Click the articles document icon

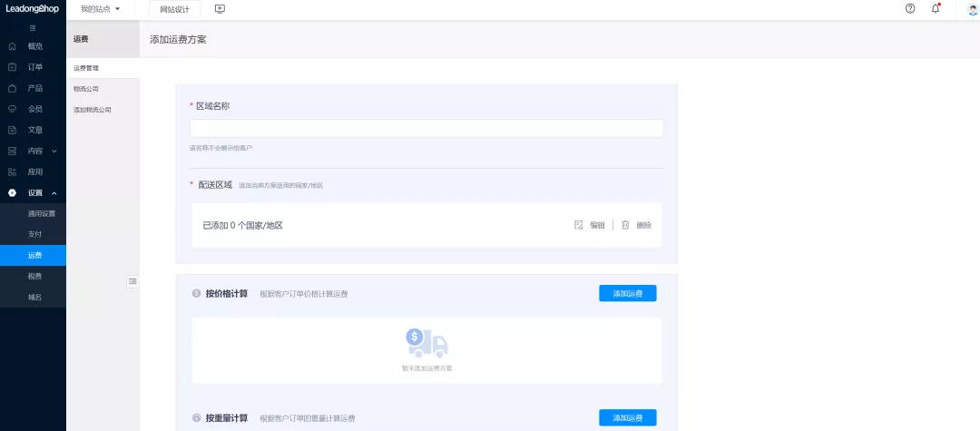[12, 130]
